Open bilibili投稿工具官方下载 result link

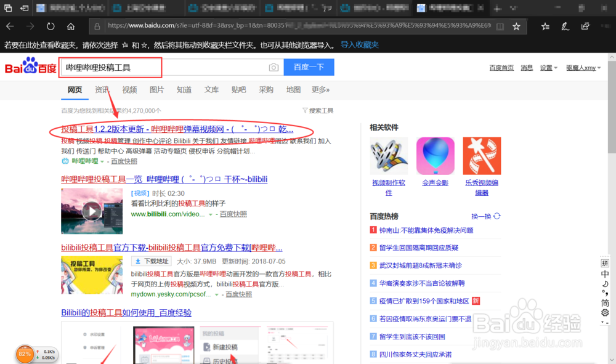[172, 248]
